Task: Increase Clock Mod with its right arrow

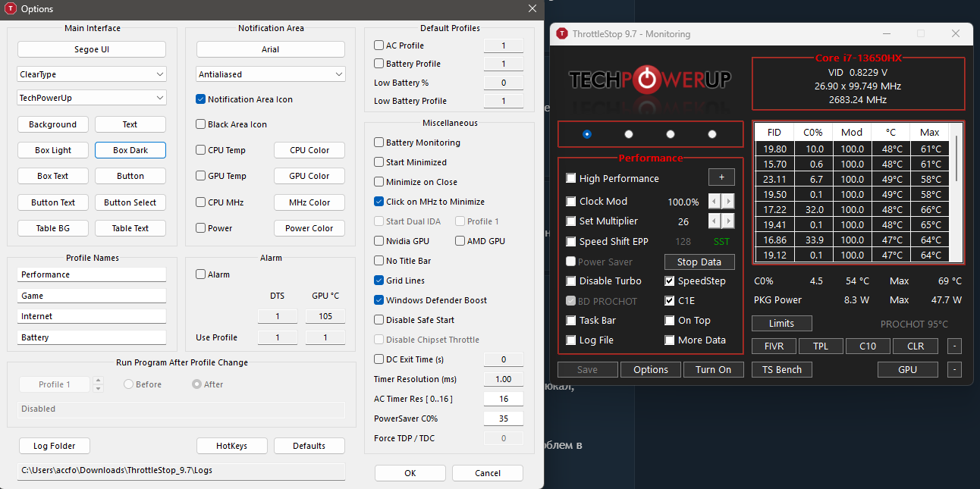Action: tap(728, 202)
